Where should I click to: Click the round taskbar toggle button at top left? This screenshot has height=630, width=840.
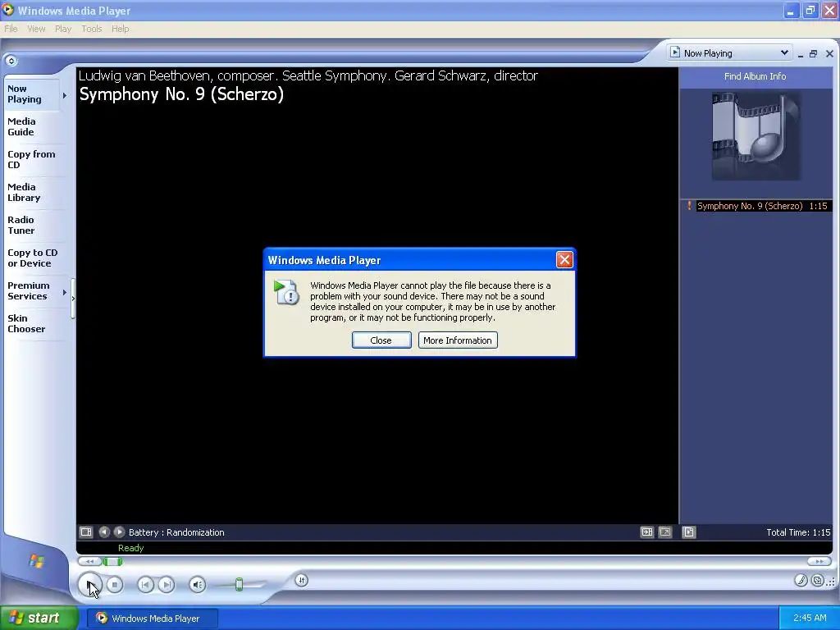click(11, 61)
